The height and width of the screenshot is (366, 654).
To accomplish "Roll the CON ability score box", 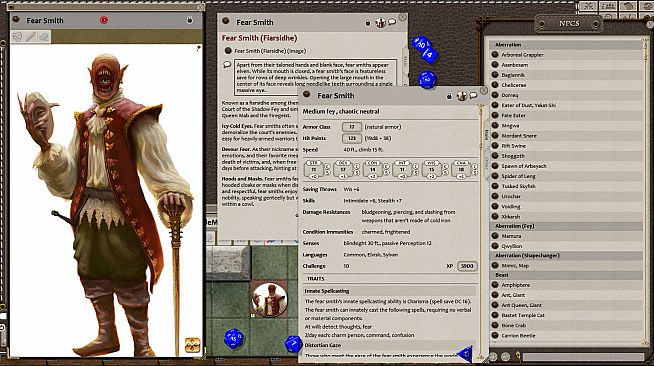I will pos(372,169).
